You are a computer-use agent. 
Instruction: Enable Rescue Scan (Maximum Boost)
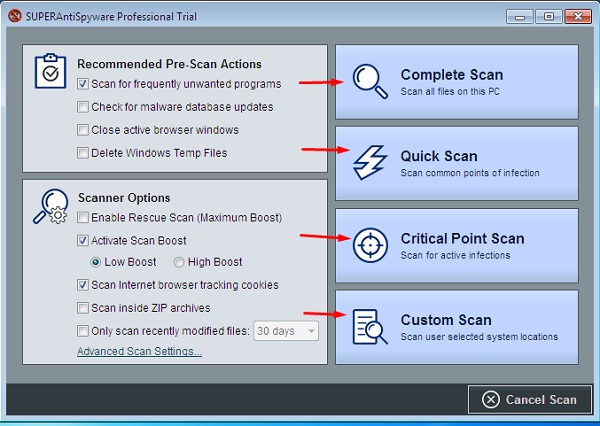(x=83, y=217)
